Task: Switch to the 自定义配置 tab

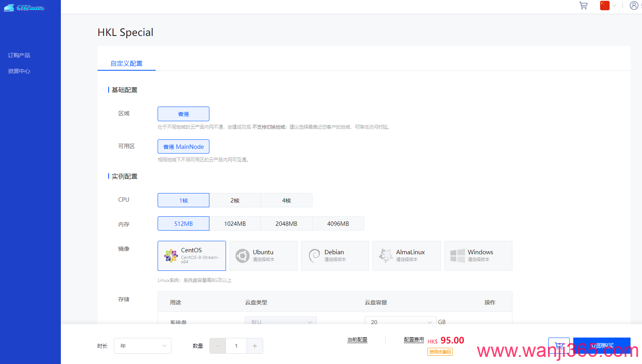Action: [126, 63]
